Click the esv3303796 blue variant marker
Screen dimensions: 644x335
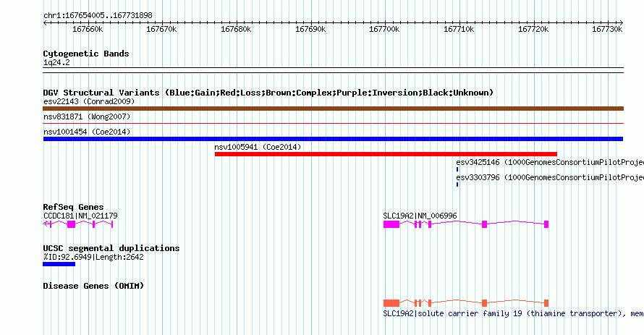(457, 185)
